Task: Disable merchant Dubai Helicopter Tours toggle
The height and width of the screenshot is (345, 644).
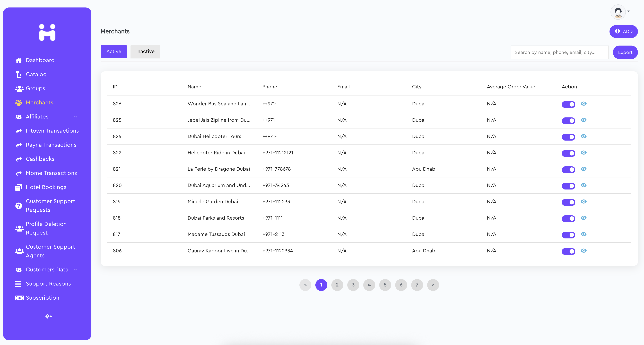Action: point(568,137)
